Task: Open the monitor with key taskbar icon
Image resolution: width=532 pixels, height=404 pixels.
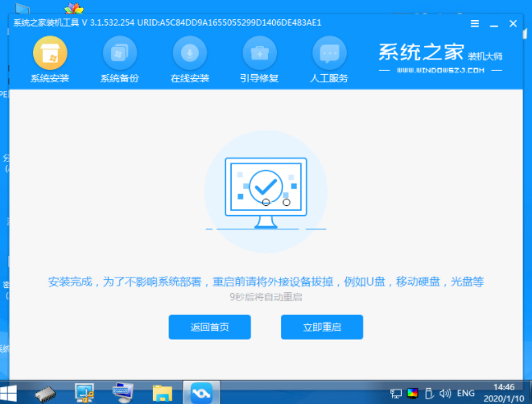Action: 85,393
